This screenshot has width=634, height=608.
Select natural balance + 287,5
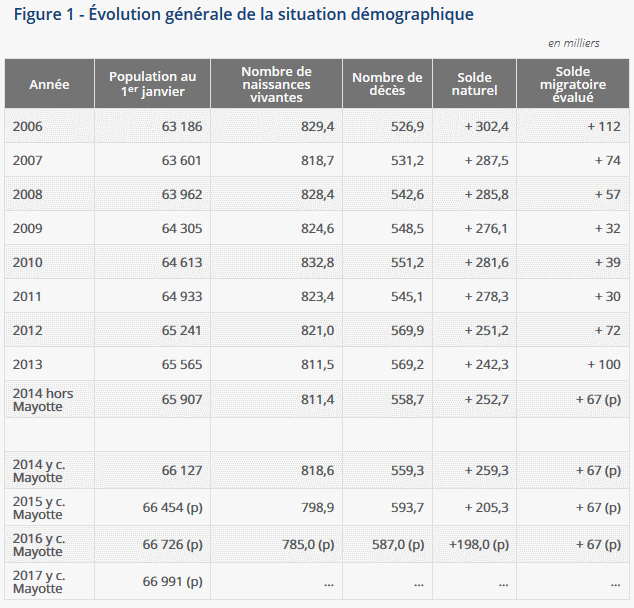click(x=487, y=160)
